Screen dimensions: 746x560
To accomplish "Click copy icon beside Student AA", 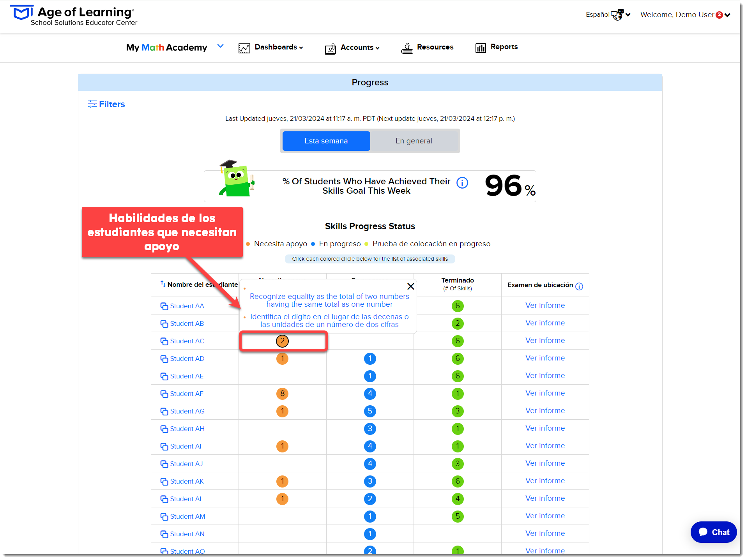I will click(x=164, y=306).
